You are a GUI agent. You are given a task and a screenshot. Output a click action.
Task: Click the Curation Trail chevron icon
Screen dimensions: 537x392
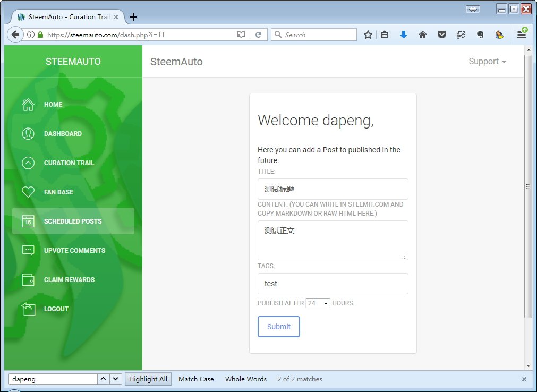[x=28, y=163]
